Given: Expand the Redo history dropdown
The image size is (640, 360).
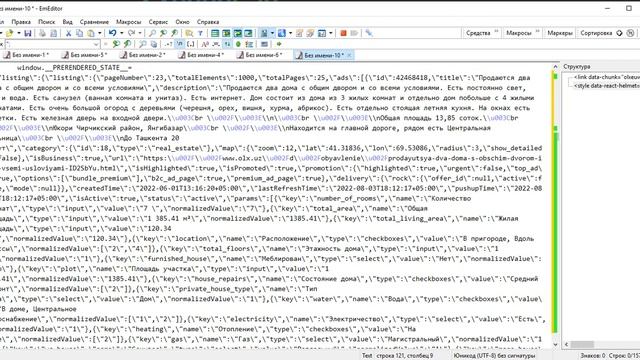Looking at the screenshot, I should 140,33.
